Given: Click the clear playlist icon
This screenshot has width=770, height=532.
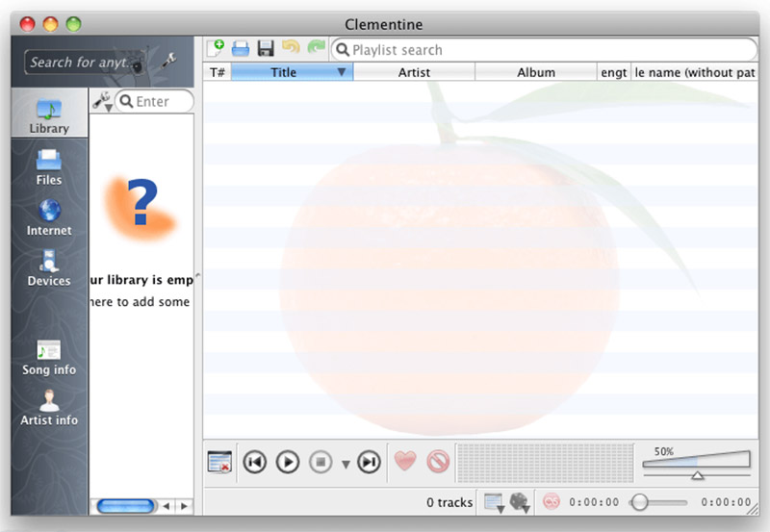Looking at the screenshot, I should click(219, 462).
